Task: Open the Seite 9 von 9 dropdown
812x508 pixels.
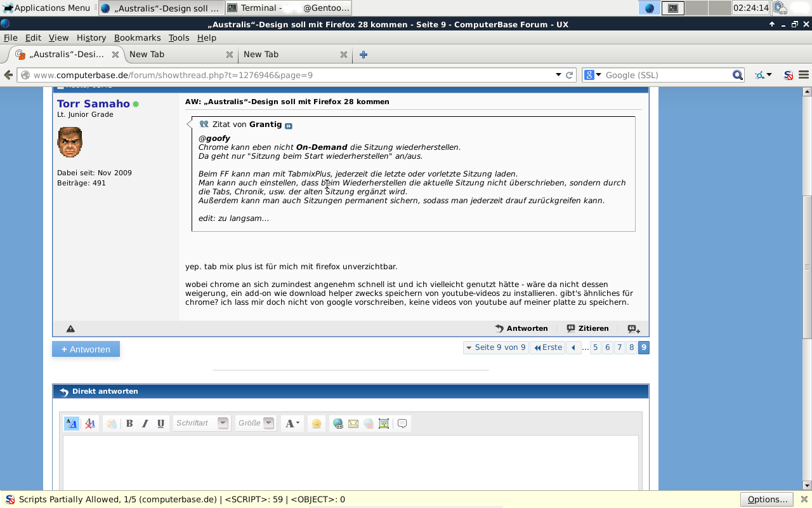Action: [x=495, y=347]
